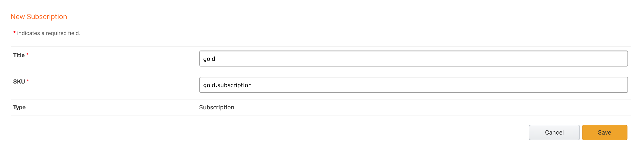Select the New Subscription heading

[x=39, y=17]
